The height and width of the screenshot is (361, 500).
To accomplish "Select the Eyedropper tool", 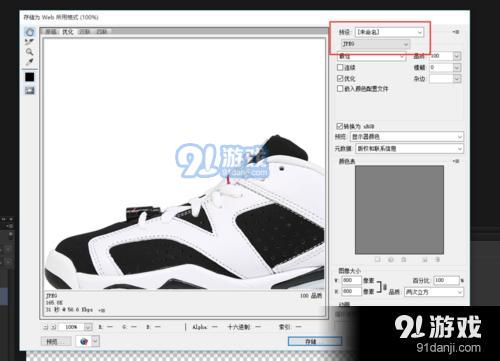I will [30, 62].
